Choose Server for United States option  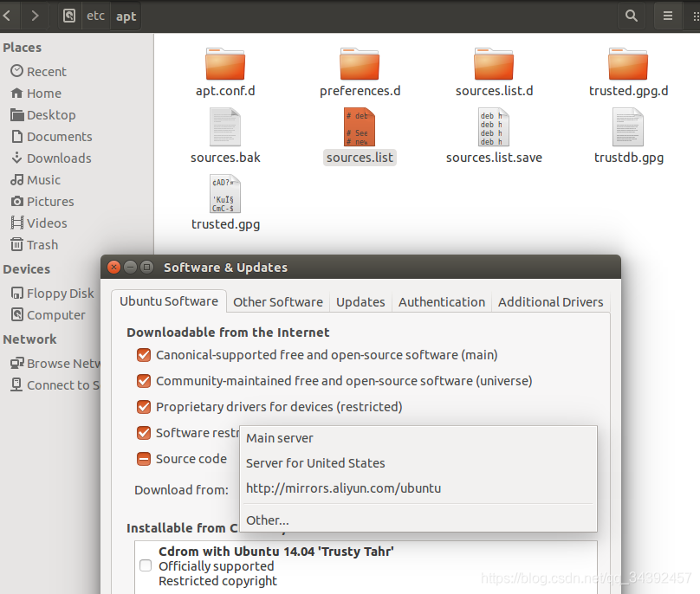coord(418,463)
